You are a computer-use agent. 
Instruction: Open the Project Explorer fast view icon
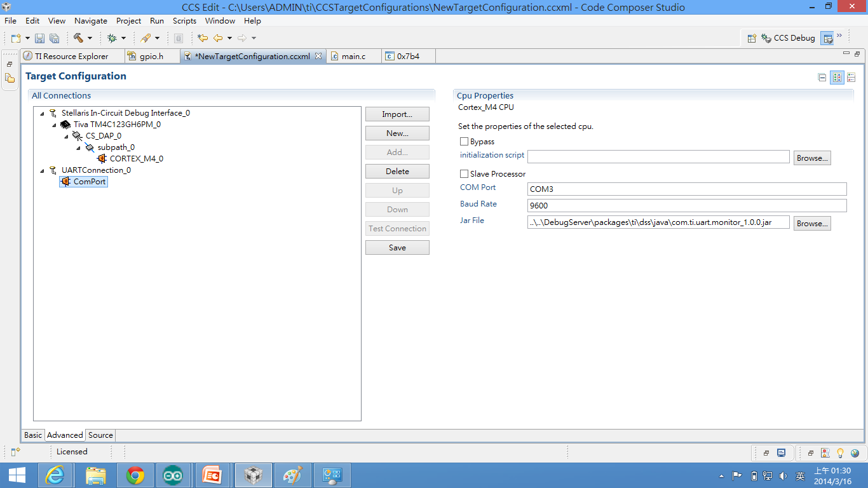click(x=10, y=78)
